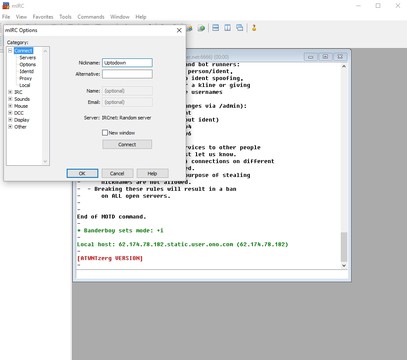Select the Servers item under Connect

point(27,58)
